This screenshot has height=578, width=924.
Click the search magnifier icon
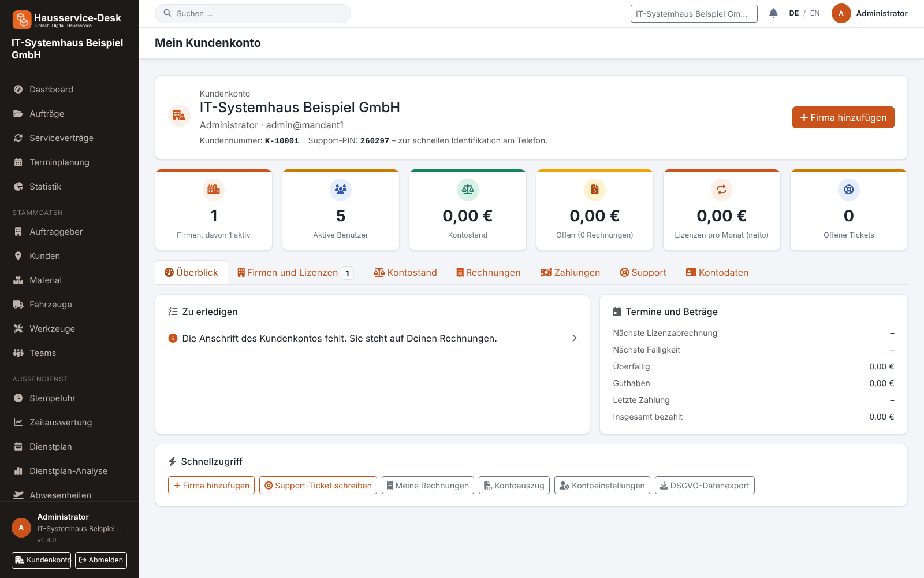point(167,13)
